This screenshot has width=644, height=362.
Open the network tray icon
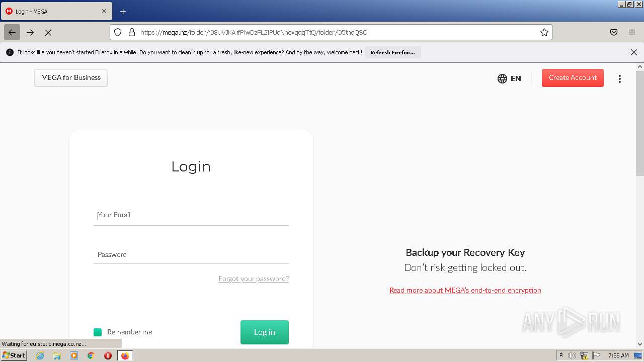click(584, 355)
